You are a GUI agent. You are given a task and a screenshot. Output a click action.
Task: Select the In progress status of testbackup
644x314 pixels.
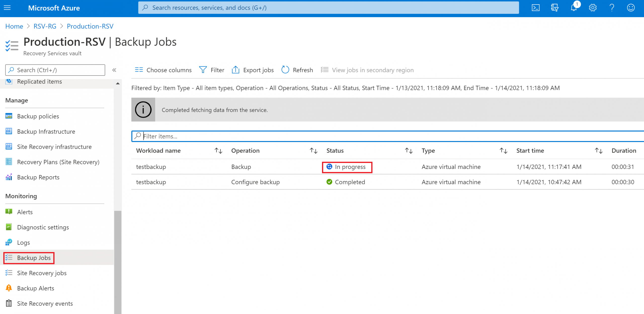tap(347, 167)
